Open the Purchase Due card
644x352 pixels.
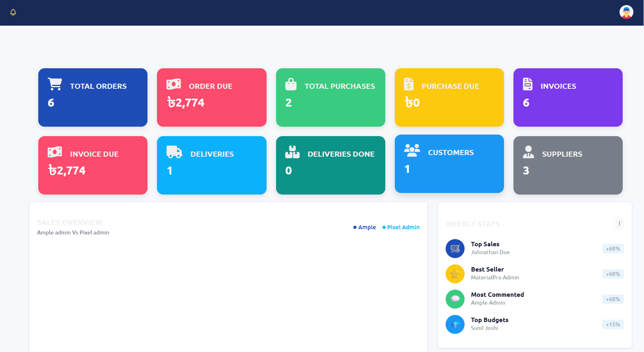click(x=449, y=97)
